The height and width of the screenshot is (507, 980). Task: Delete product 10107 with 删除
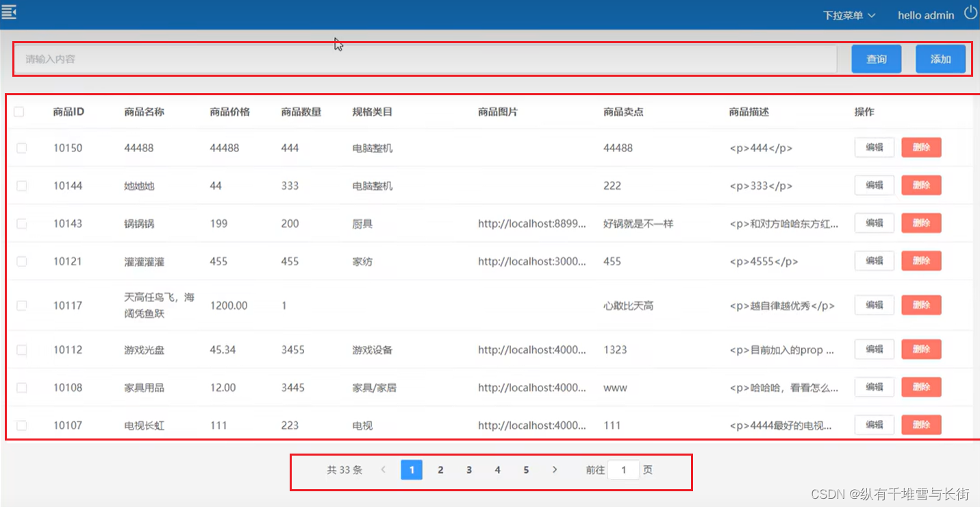(921, 425)
